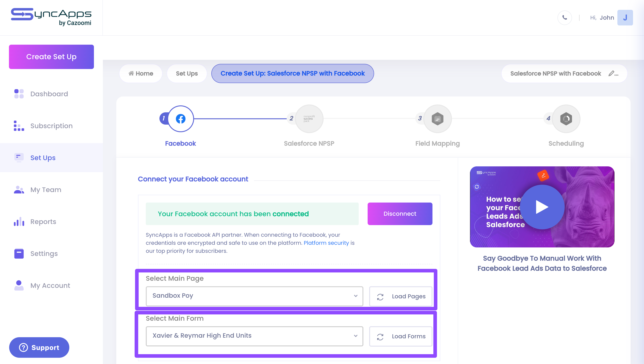Click the home icon in breadcrumb

click(x=131, y=73)
